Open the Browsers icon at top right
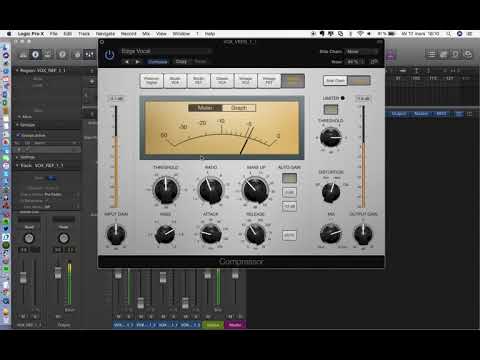Image resolution: width=480 pixels, height=360 pixels. 468,54
